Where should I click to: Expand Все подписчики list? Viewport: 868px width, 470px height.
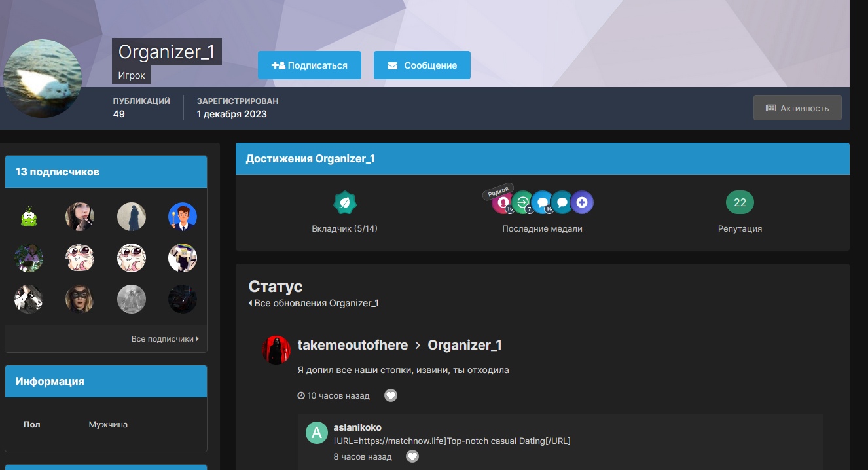coord(164,339)
